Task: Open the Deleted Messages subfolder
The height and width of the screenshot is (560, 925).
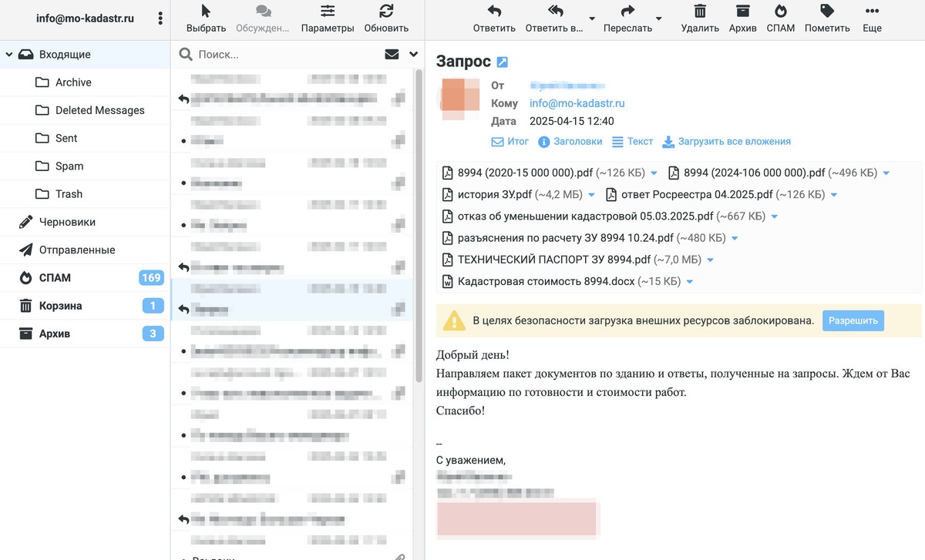Action: pyautogui.click(x=85, y=110)
